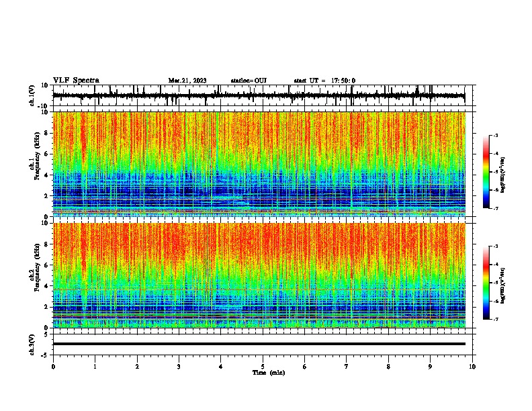This screenshot has height=411, width=532.
Task: Click the 8 kHz tick label on ch.1 spectrogram
Action: 46,133
